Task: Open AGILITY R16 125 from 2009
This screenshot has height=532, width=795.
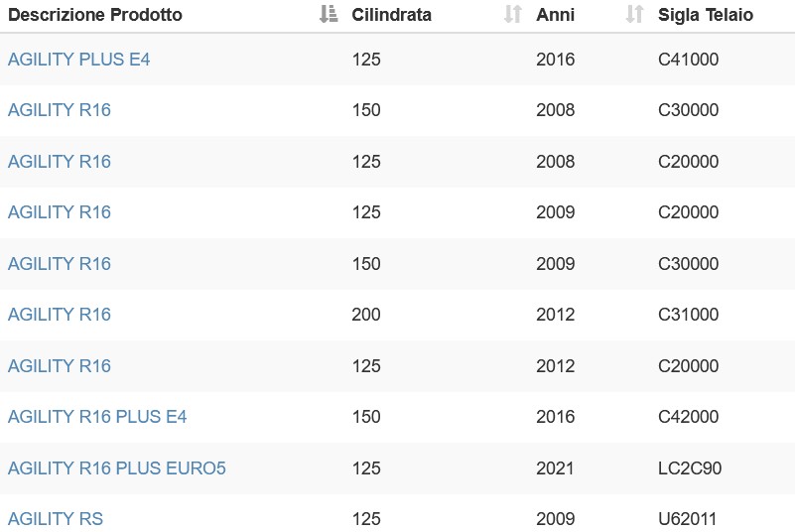Action: click(60, 212)
